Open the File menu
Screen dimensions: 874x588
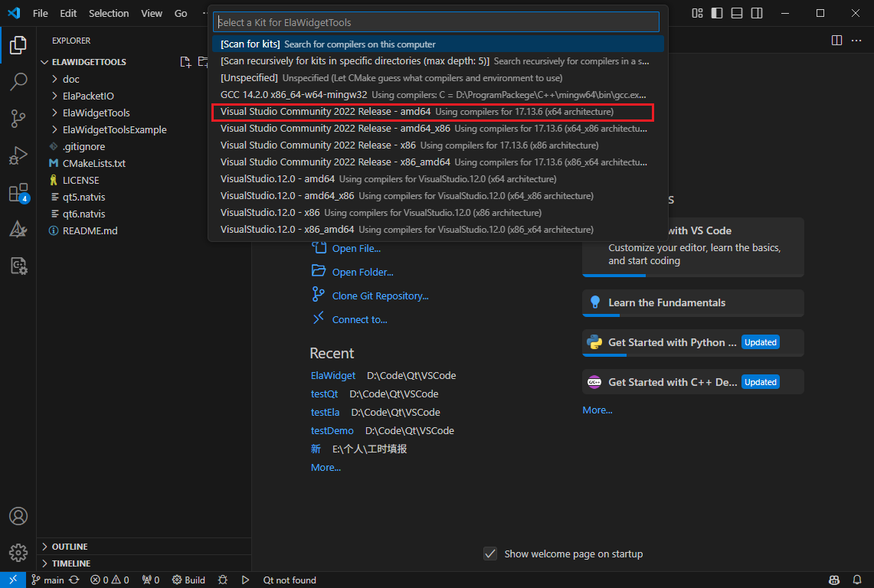[40, 13]
